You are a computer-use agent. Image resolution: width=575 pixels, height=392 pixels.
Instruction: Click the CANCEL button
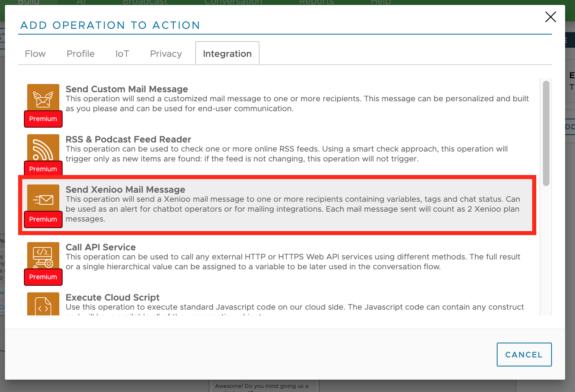point(524,355)
